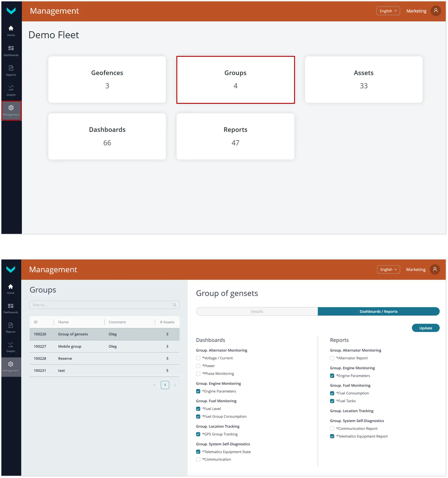The width and height of the screenshot is (448, 478).
Task: Click user avatar icon above Group of gensets
Action: click(x=435, y=270)
